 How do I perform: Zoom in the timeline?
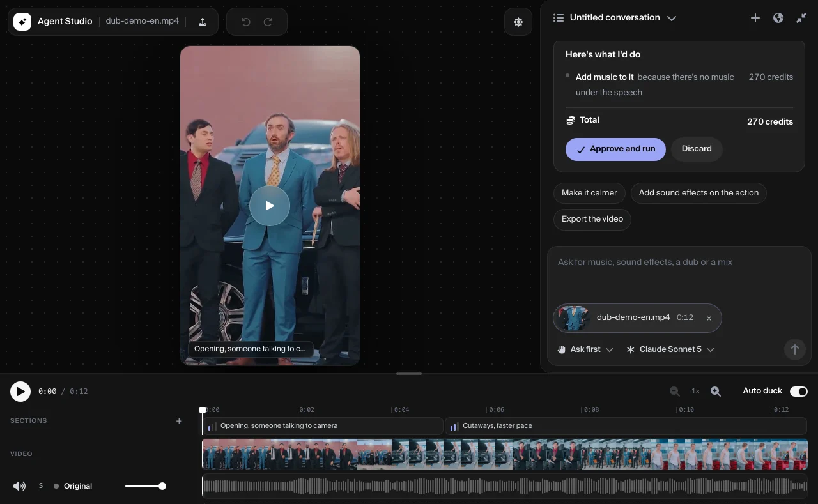716,391
